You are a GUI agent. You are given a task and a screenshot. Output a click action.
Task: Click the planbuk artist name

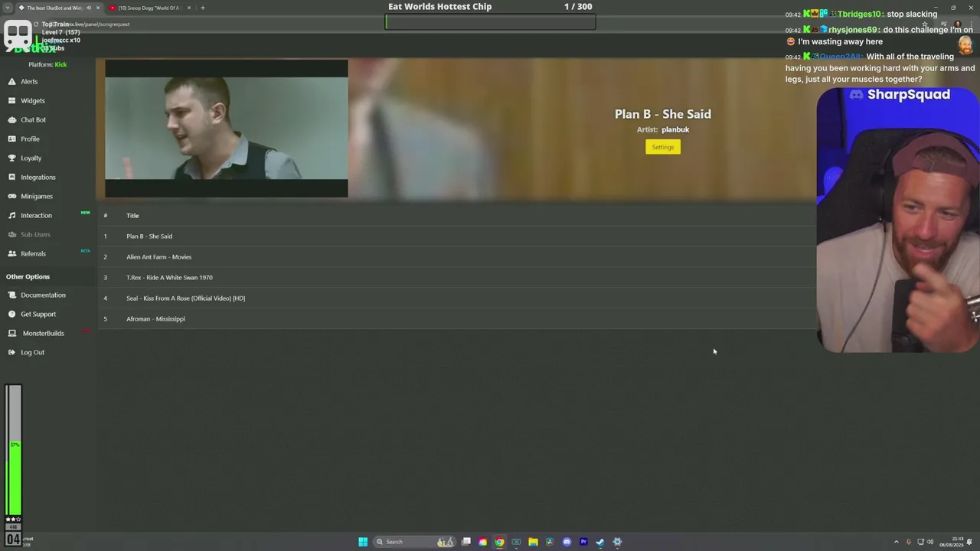pyautogui.click(x=675, y=129)
